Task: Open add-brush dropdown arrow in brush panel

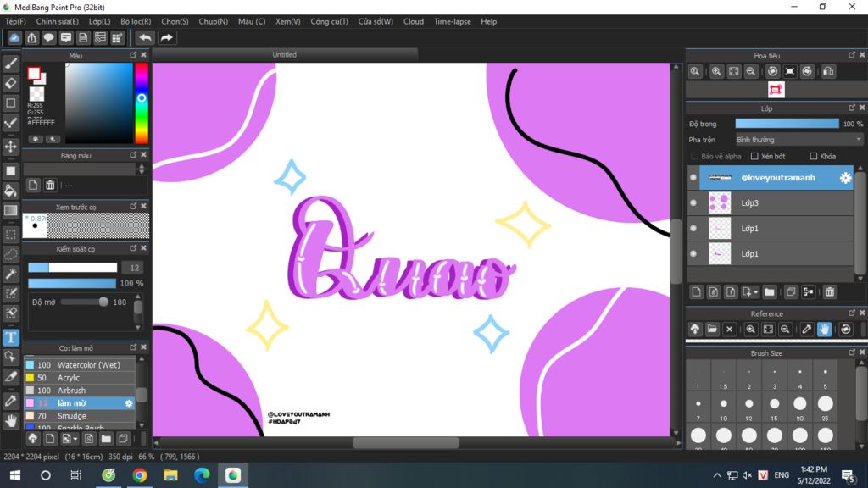Action: pos(75,440)
